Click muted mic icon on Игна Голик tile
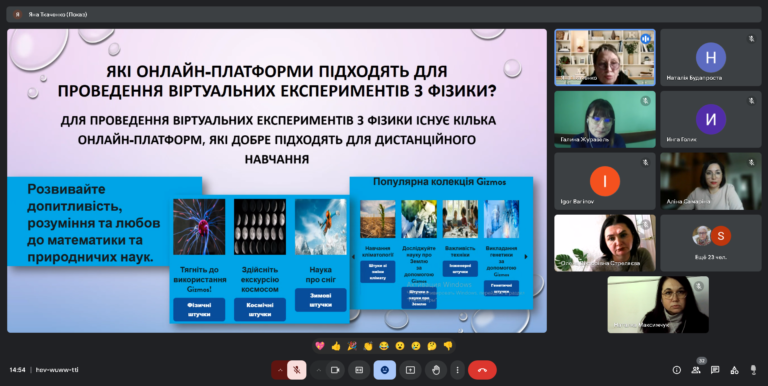The image size is (768, 386). click(751, 100)
